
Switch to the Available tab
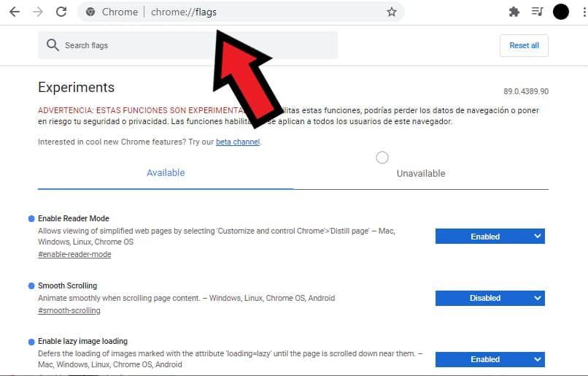click(166, 173)
